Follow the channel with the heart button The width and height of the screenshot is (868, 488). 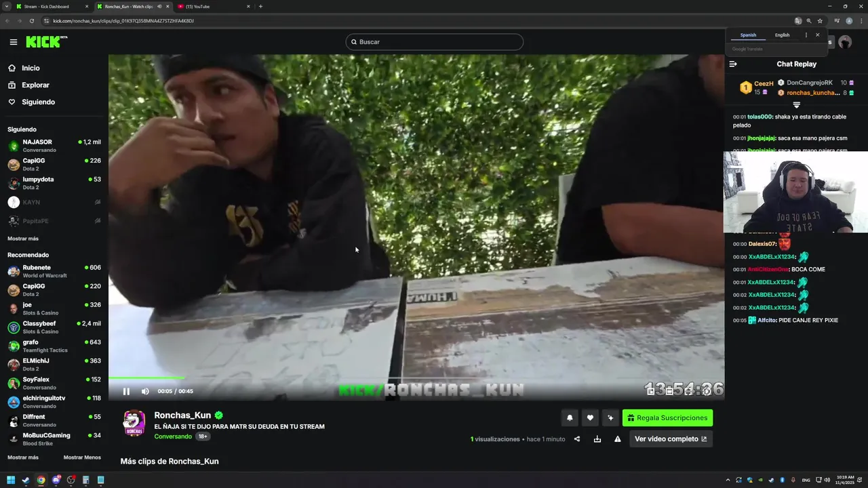590,418
